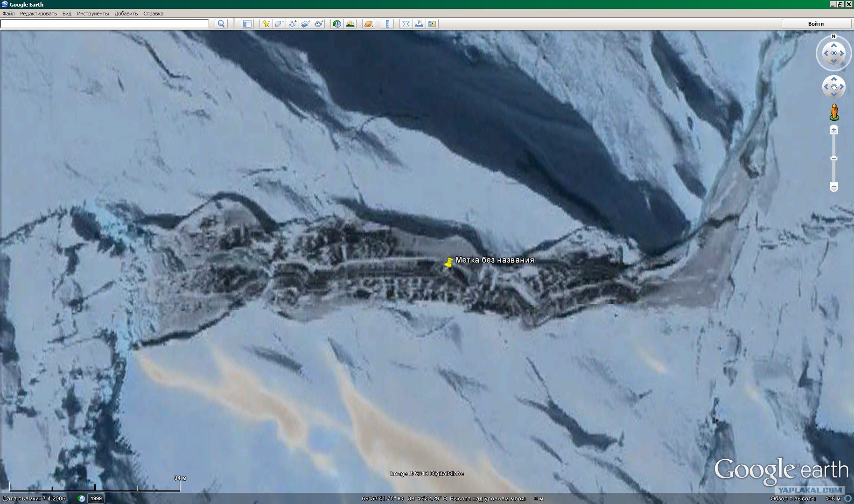Image resolution: width=854 pixels, height=504 pixels.
Task: Toggle sunlight across the landscape
Action: tap(350, 24)
